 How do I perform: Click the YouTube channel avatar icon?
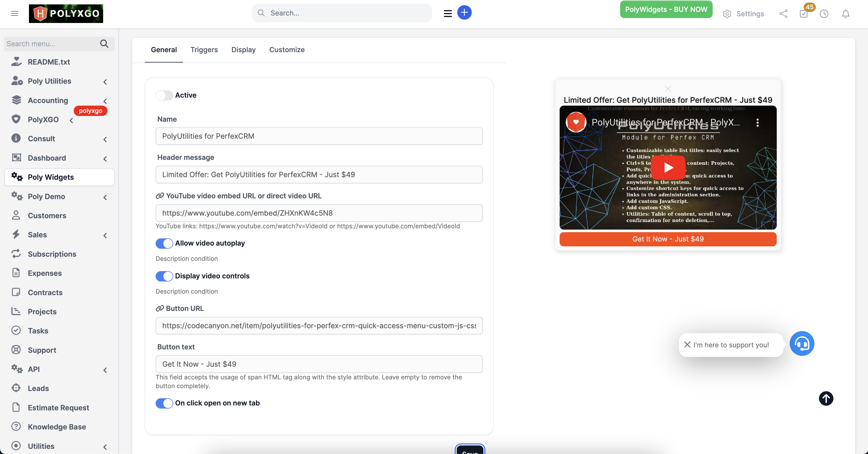[x=576, y=122]
